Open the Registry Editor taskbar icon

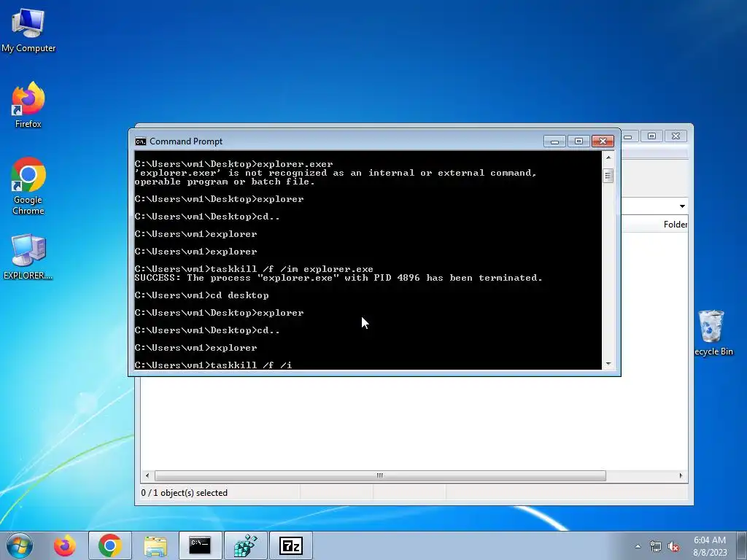pyautogui.click(x=246, y=545)
